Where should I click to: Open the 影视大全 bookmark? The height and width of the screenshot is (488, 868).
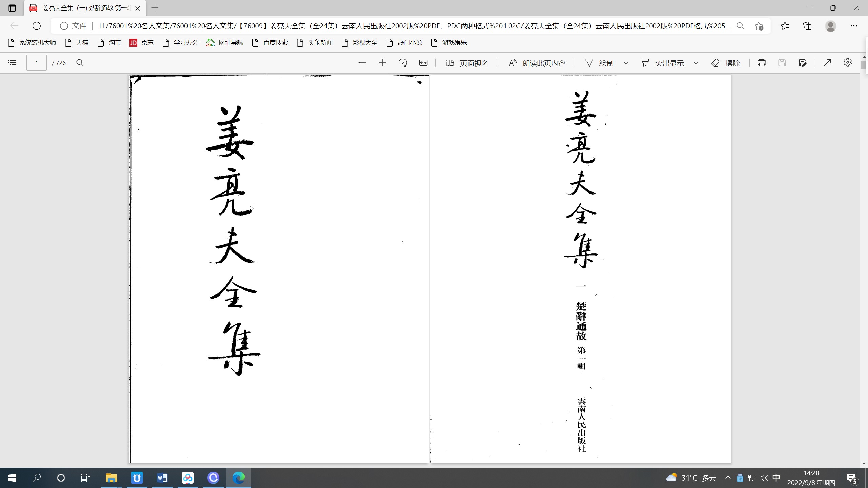click(x=359, y=43)
